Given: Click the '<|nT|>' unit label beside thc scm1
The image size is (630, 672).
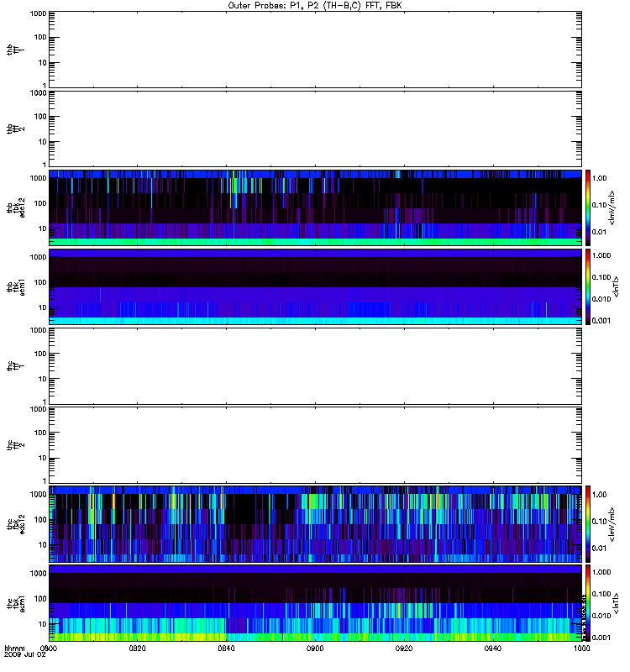Looking at the screenshot, I should pos(617,603).
